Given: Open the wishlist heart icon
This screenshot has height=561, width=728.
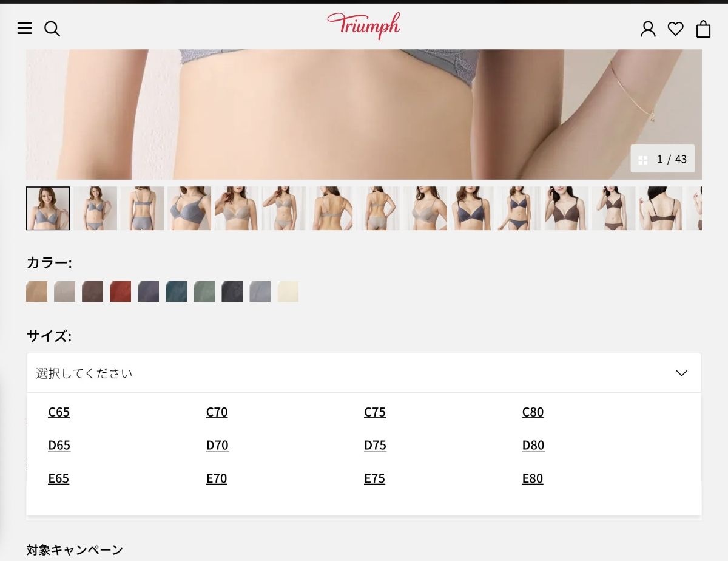Looking at the screenshot, I should click(675, 29).
